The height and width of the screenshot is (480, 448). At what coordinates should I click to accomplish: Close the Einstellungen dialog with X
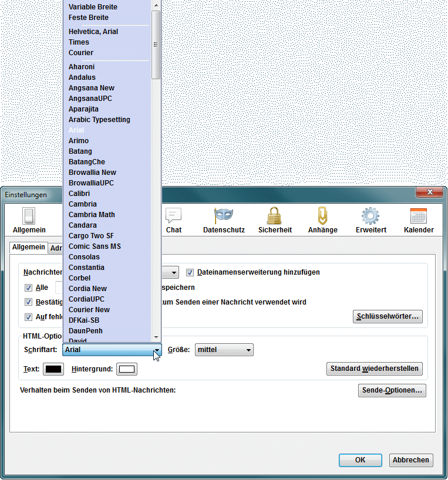click(429, 192)
